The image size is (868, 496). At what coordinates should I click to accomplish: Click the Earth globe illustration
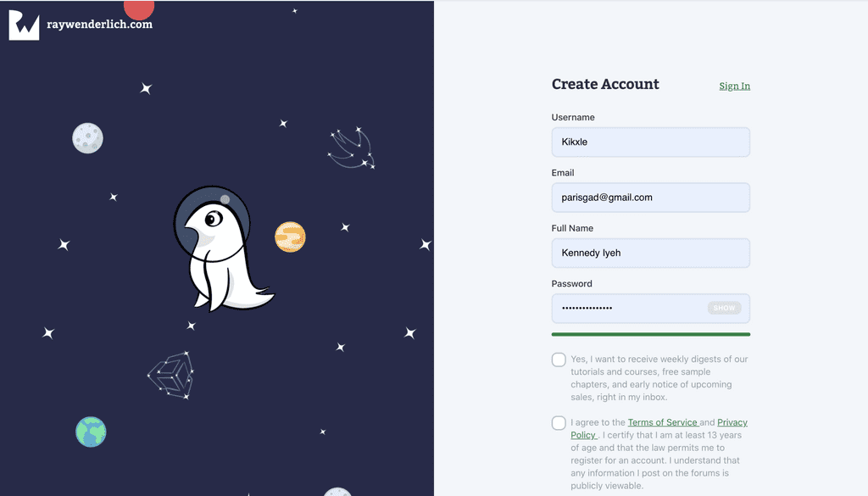(x=91, y=432)
